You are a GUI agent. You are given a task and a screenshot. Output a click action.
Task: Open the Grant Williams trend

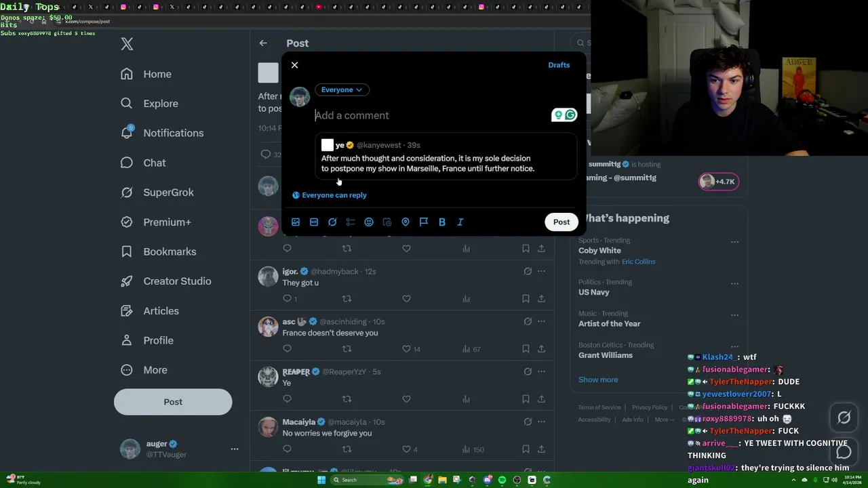click(605, 355)
